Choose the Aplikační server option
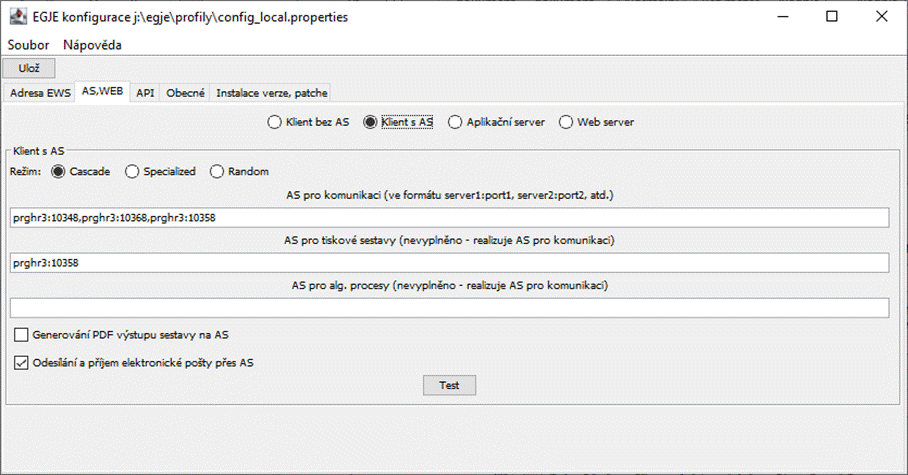This screenshot has height=475, width=908. tap(456, 122)
